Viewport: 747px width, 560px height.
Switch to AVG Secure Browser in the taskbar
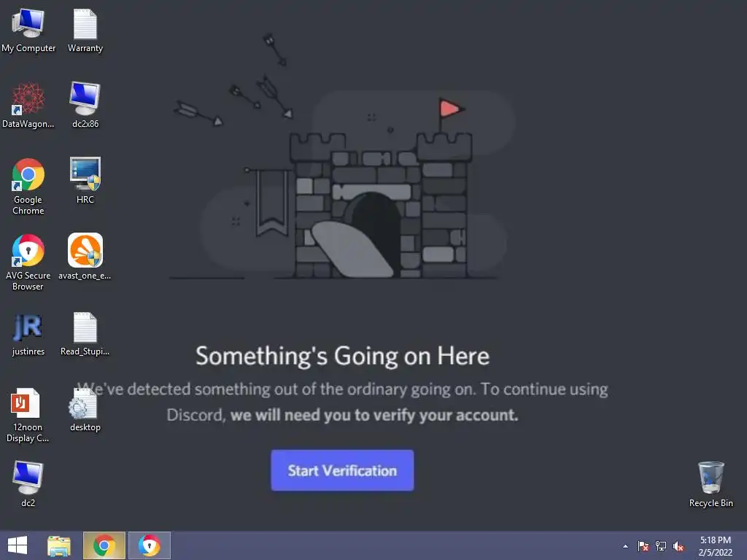(149, 545)
